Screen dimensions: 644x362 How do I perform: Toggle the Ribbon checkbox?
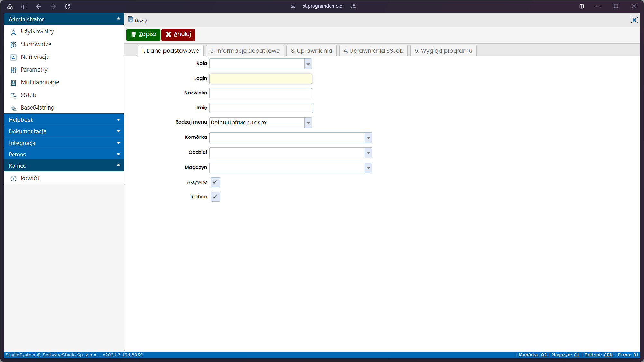pyautogui.click(x=215, y=197)
